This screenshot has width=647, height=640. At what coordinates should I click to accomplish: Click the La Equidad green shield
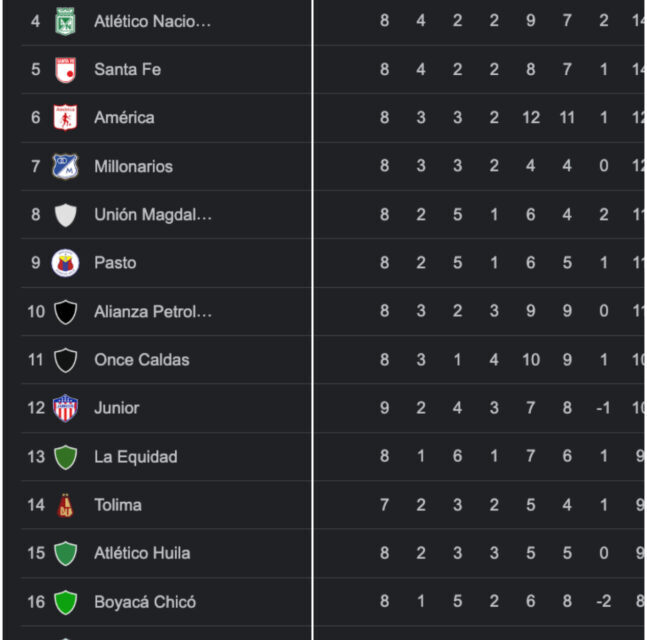pyautogui.click(x=65, y=457)
